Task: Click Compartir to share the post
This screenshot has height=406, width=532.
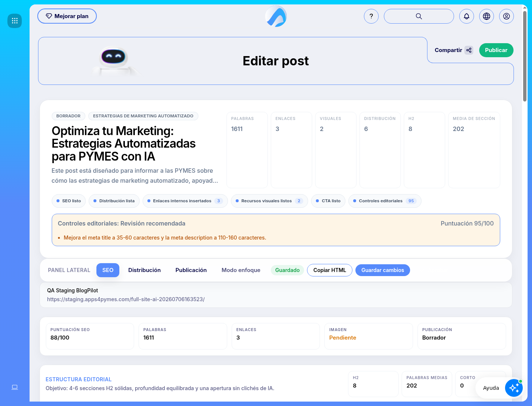Action: (448, 50)
